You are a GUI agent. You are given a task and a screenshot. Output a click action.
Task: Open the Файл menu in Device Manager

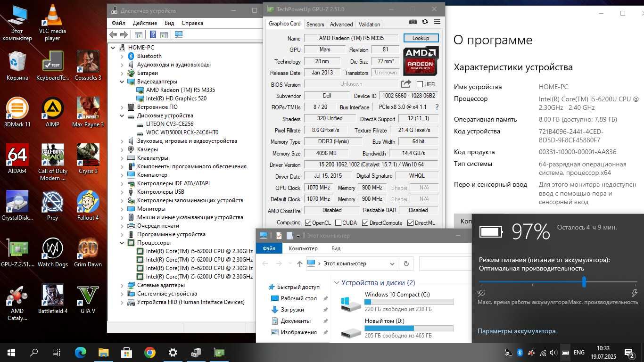click(118, 23)
